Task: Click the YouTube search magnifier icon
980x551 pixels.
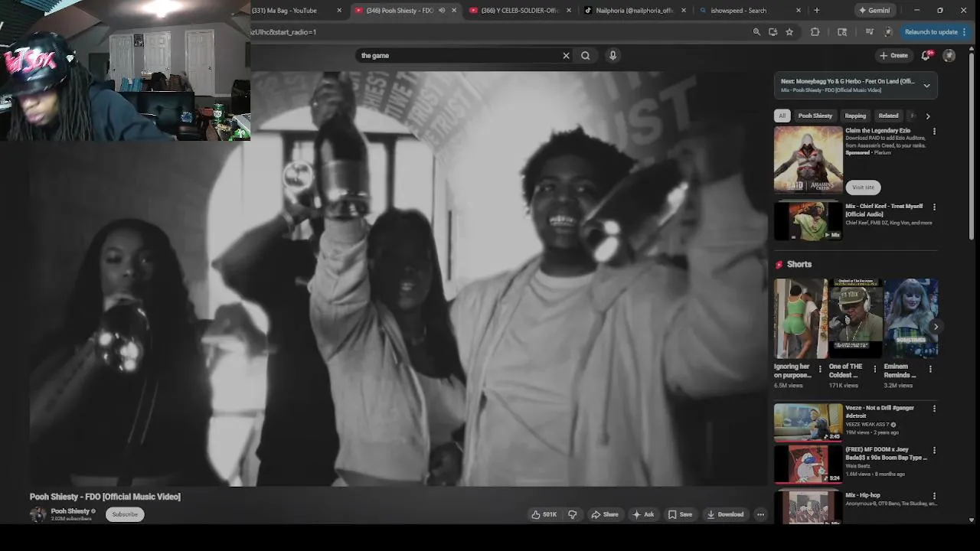Action: [585, 55]
